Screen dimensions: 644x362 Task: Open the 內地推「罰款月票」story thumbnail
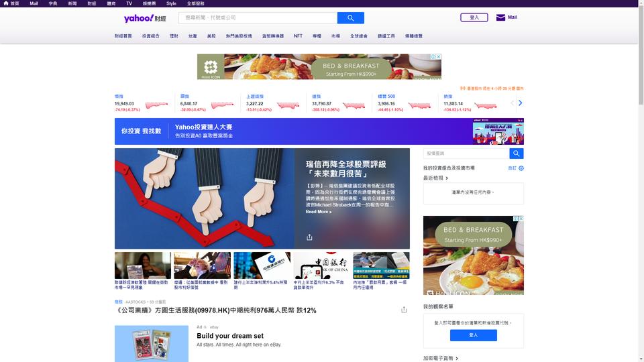(381, 265)
